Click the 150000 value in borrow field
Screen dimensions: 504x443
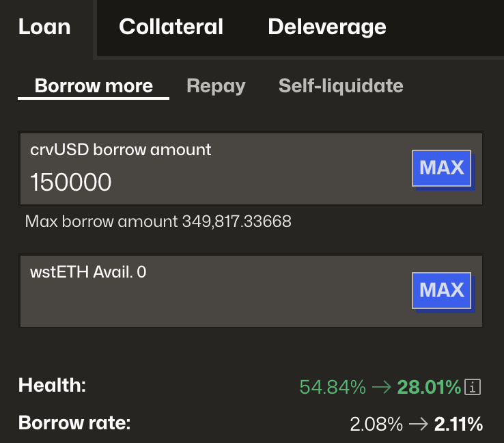click(71, 182)
